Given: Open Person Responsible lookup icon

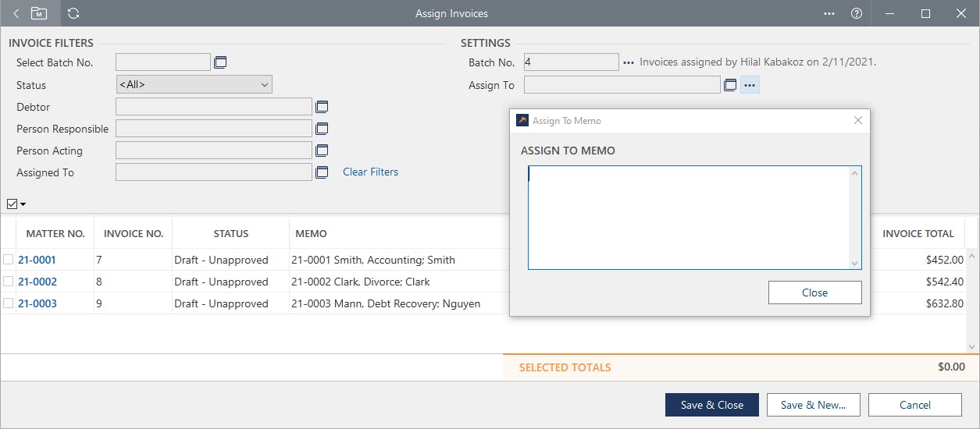Looking at the screenshot, I should pyautogui.click(x=322, y=129).
